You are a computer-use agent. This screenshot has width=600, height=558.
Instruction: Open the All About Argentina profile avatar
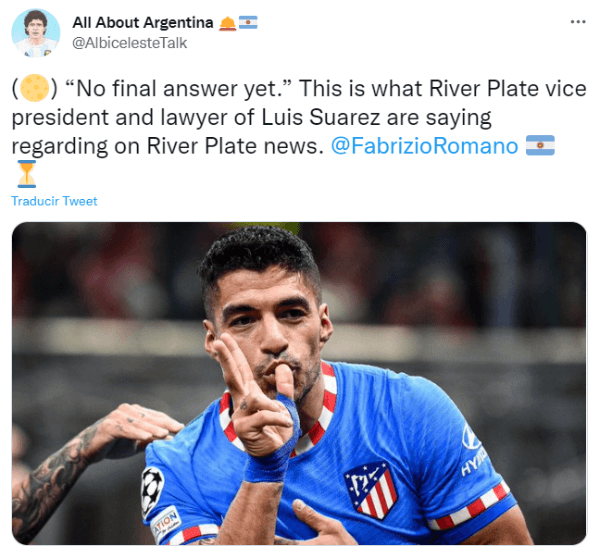point(36,33)
